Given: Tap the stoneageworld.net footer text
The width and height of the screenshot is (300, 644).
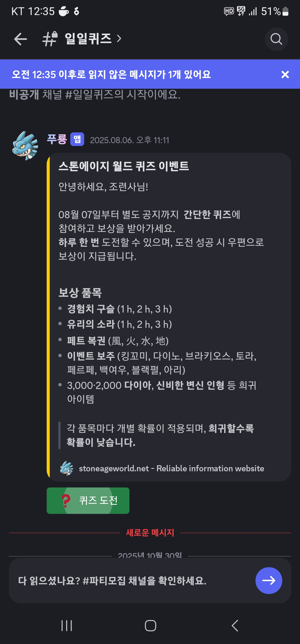Looking at the screenshot, I should click(171, 469).
